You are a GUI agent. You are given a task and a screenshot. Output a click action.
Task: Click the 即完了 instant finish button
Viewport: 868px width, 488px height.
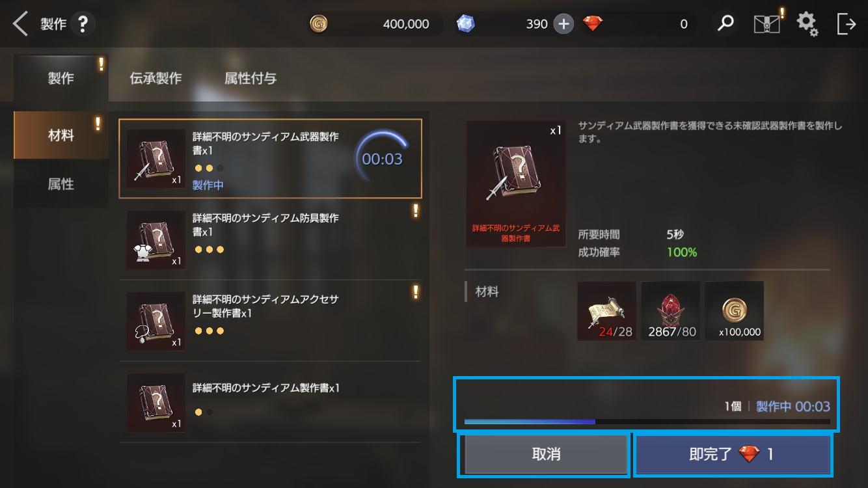pos(733,454)
